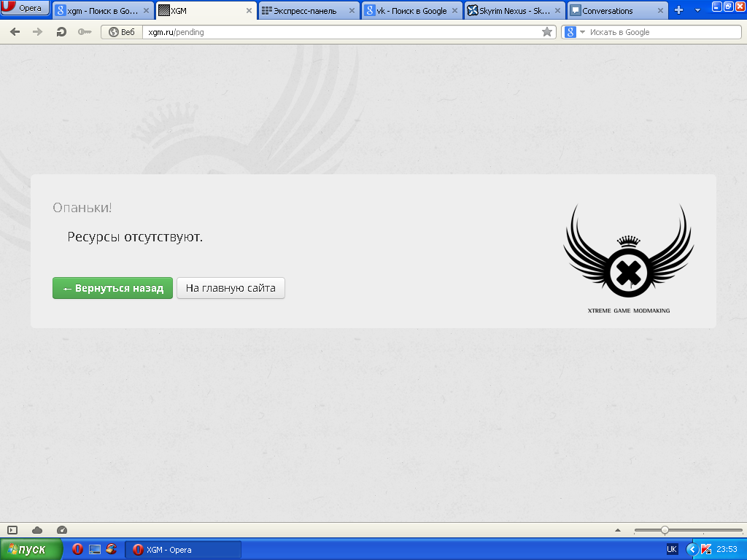Image resolution: width=747 pixels, height=560 pixels.
Task: Expand the zoom options arrow in status bar
Action: (x=618, y=530)
